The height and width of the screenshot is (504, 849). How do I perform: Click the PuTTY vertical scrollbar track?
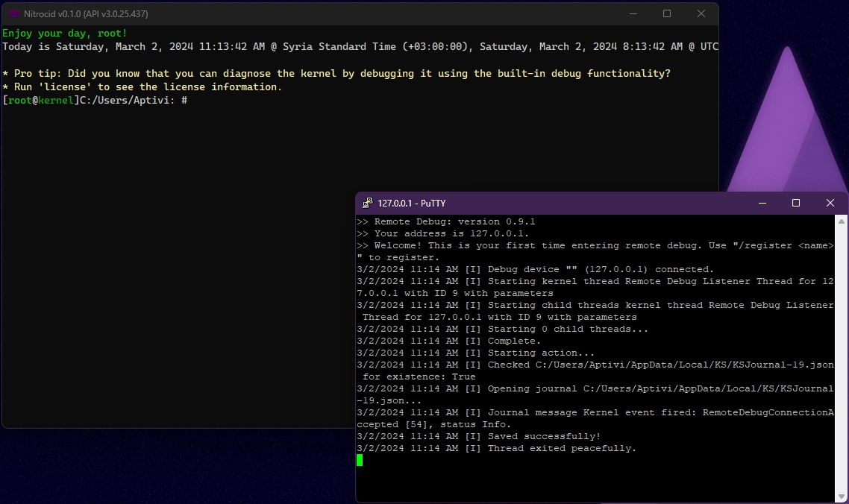click(x=842, y=358)
